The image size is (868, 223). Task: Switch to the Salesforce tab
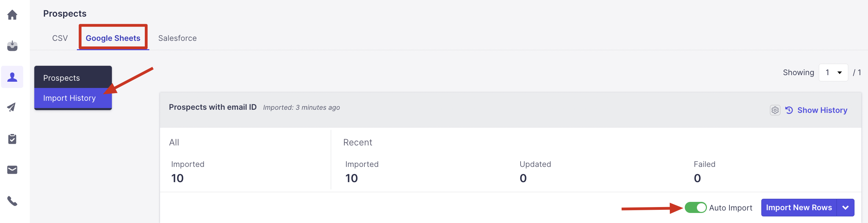[x=177, y=38]
